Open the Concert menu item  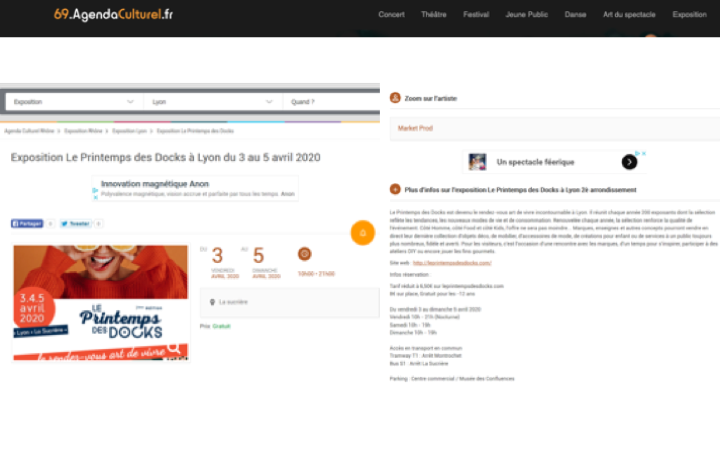pyautogui.click(x=392, y=15)
